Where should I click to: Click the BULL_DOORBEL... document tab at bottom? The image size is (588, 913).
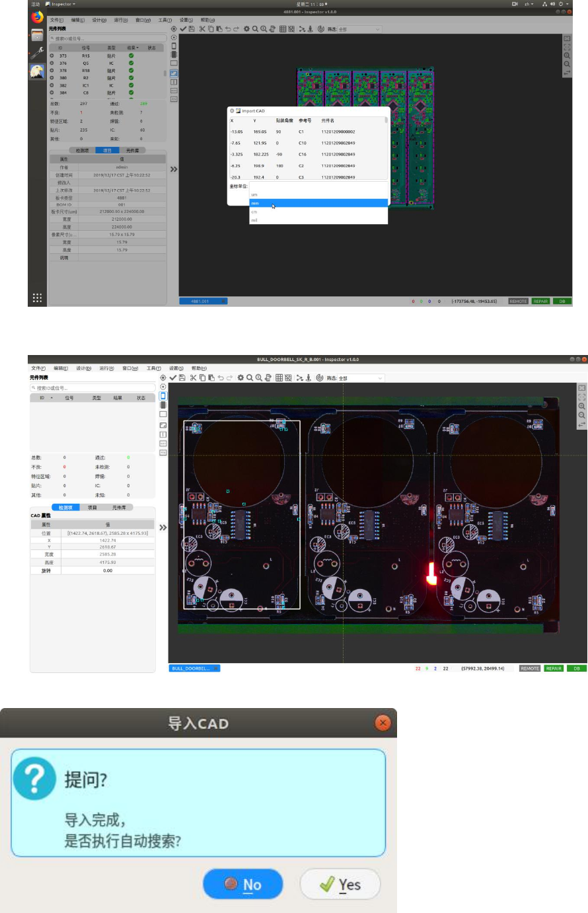point(194,668)
